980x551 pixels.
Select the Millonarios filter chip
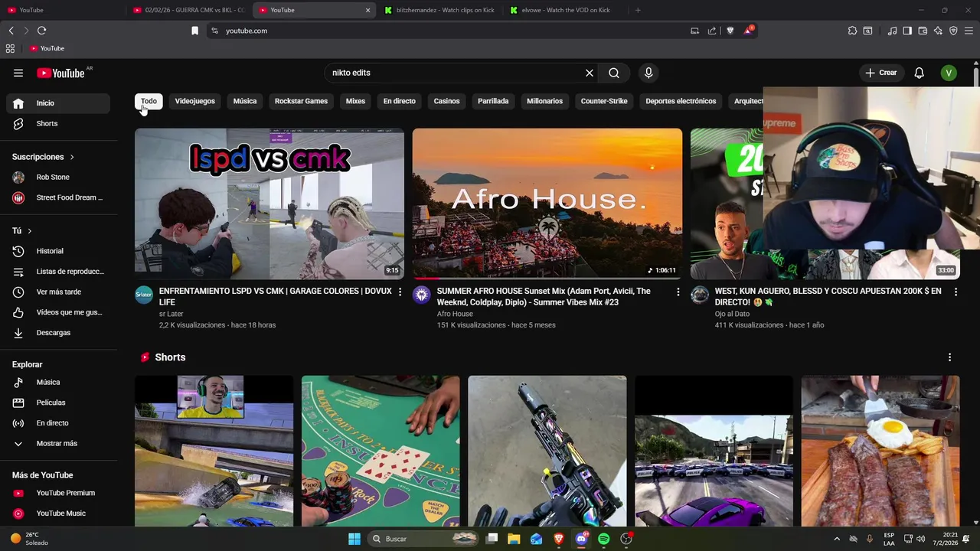tap(544, 101)
